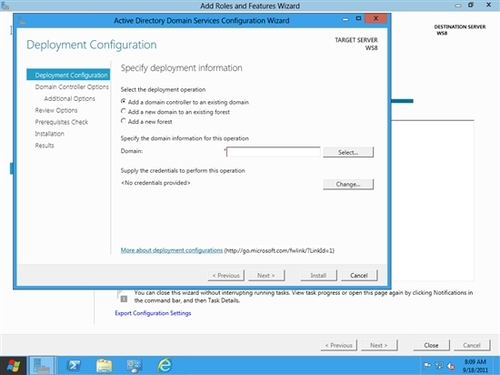Viewport: 500px width, 375px height.
Task: Click the muted volume tray icon
Action: [451, 366]
